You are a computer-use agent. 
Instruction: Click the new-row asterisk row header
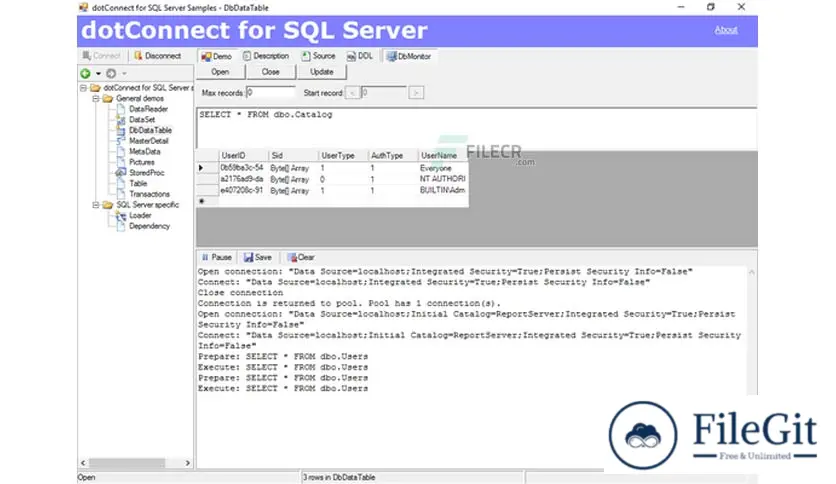tap(207, 201)
